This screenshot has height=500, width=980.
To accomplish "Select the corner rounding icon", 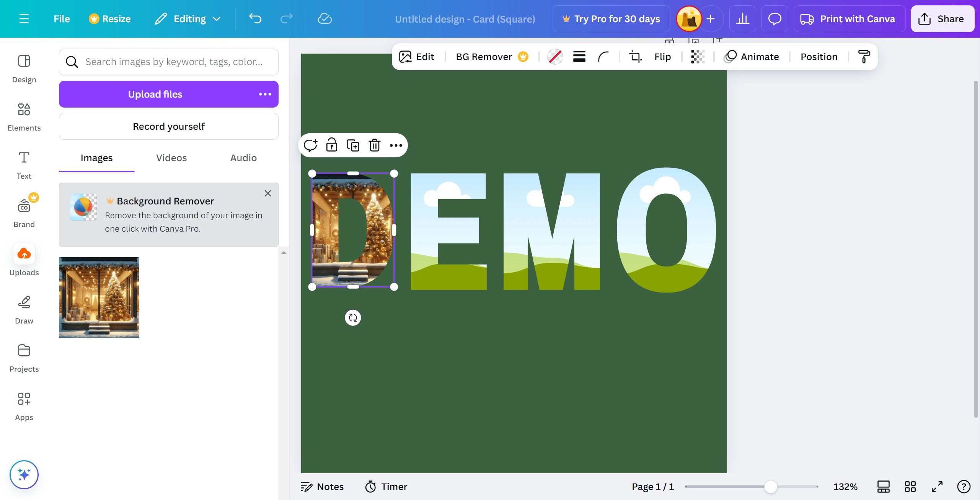I will [x=603, y=57].
